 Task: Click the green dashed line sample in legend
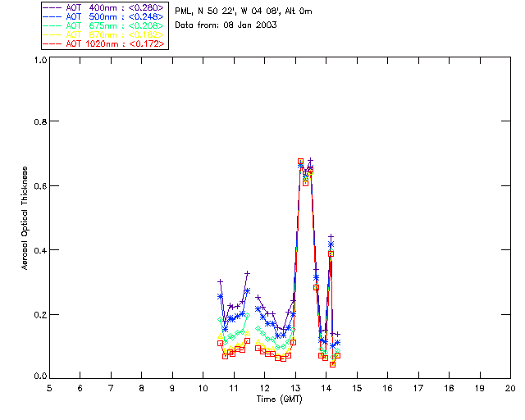pos(52,25)
